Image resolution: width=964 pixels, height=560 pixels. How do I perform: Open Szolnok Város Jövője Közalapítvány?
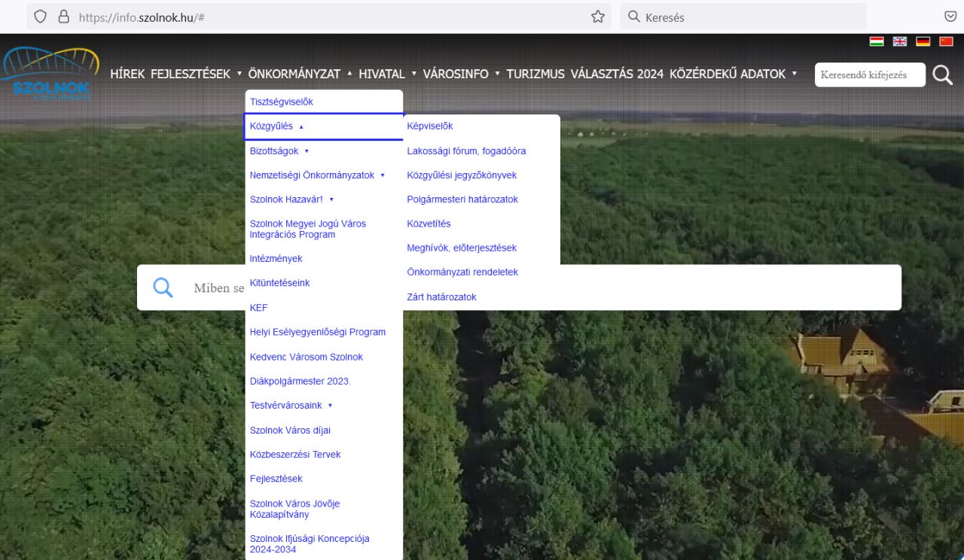coord(294,509)
